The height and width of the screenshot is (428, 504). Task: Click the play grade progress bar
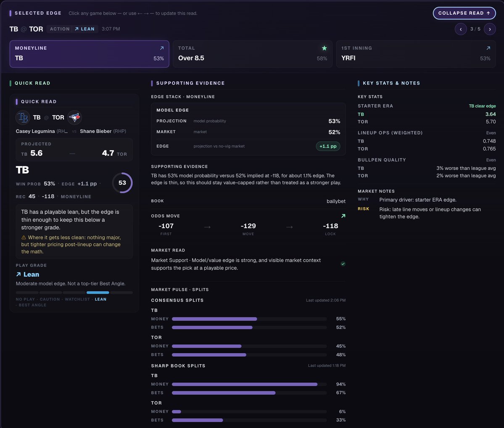click(74, 293)
